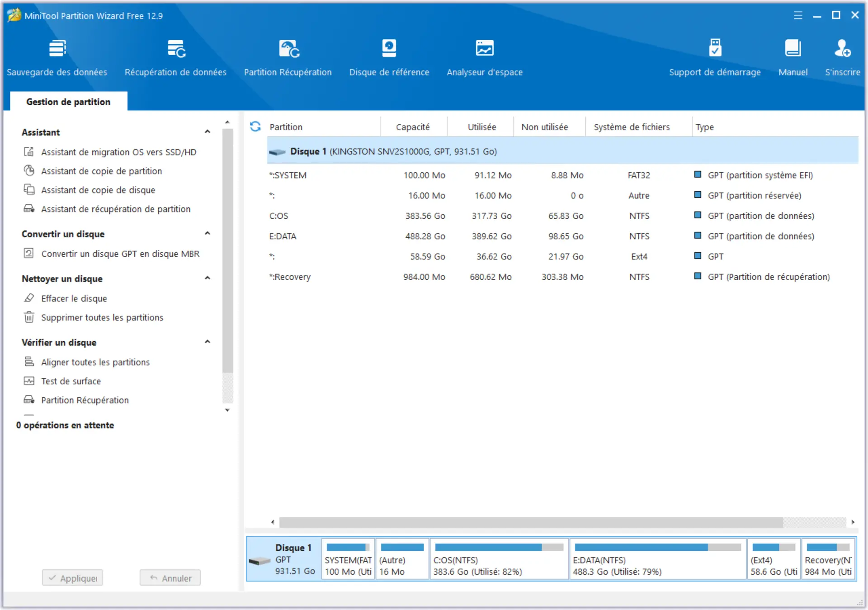This screenshot has width=868, height=610.
Task: Select the *:SYSTEM partition row
Action: pyautogui.click(x=562, y=175)
